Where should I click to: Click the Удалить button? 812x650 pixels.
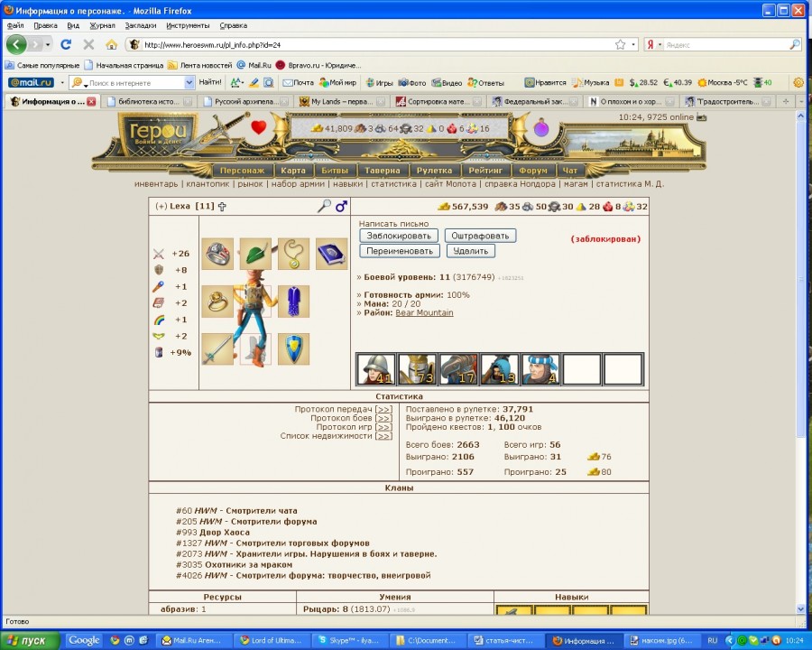pyautogui.click(x=471, y=251)
